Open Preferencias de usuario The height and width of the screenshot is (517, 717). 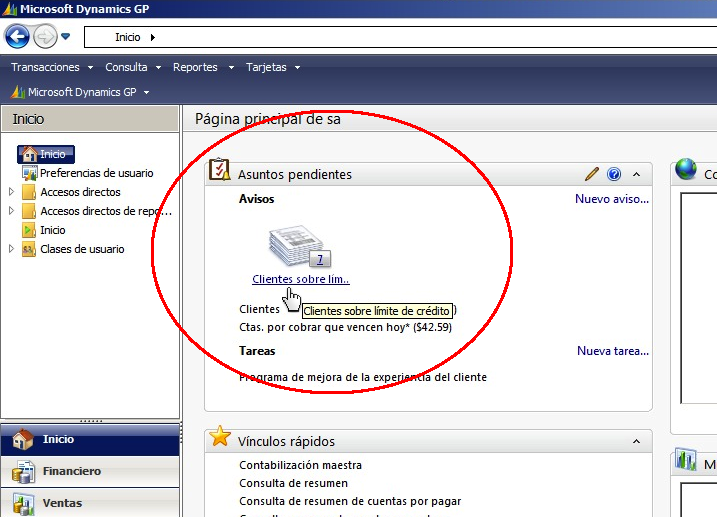point(96,173)
